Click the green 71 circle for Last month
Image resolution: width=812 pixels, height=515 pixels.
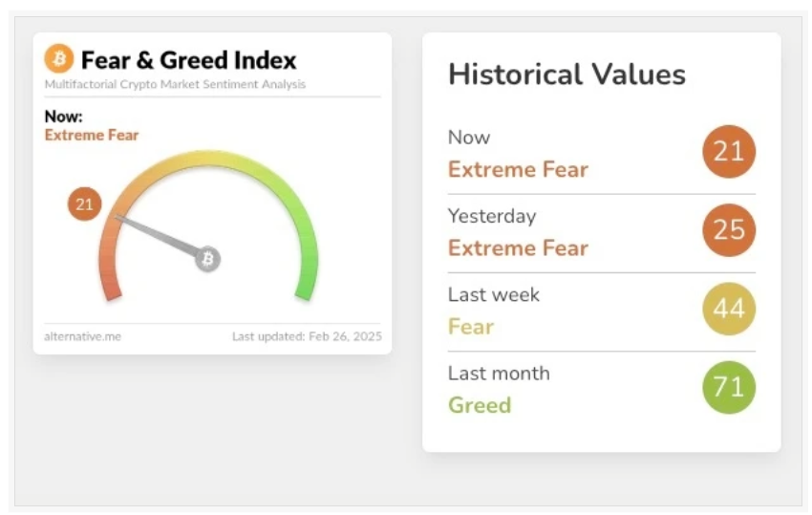tap(729, 387)
